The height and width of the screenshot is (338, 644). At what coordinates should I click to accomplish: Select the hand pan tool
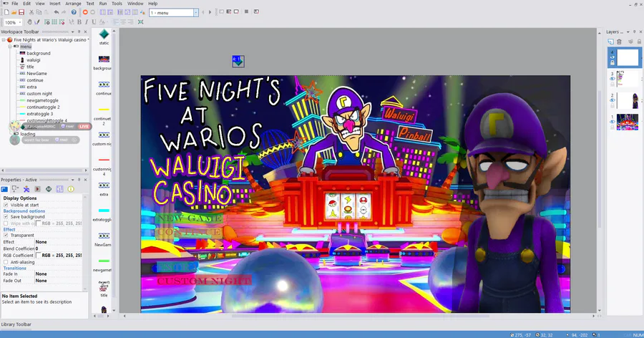coord(29,21)
